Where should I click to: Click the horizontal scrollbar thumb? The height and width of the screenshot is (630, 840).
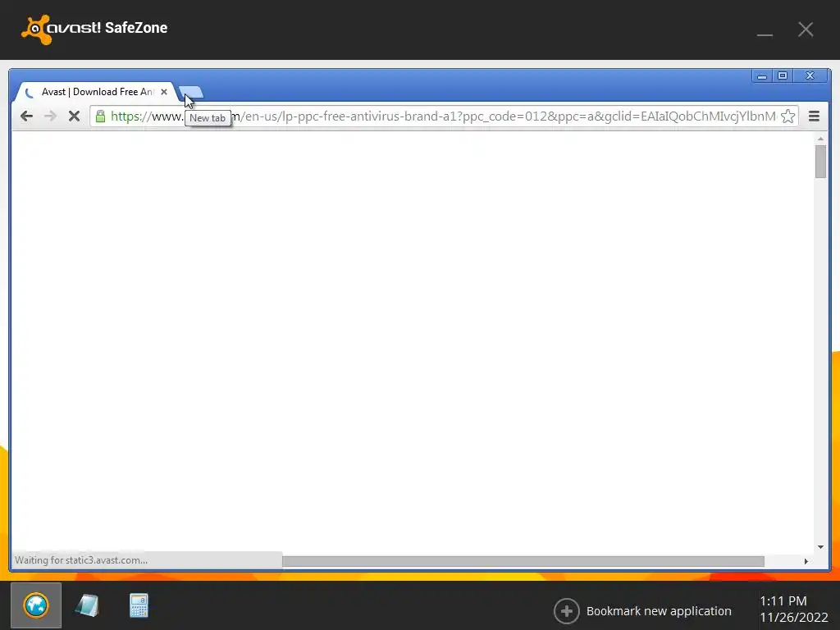point(523,561)
